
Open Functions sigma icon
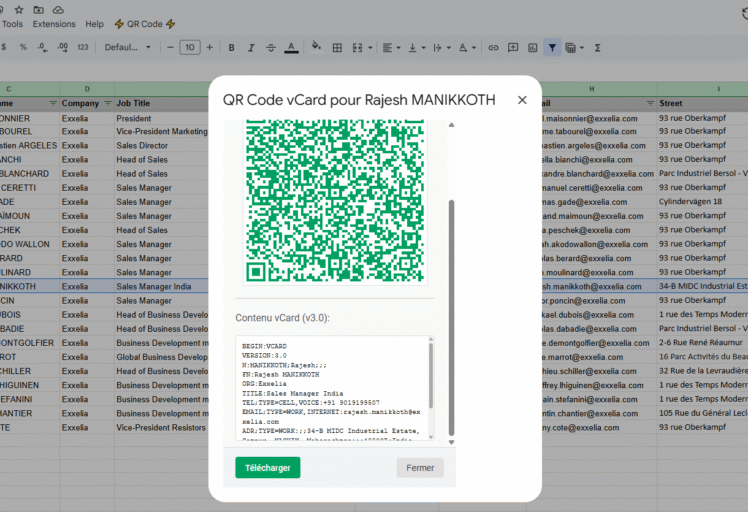point(597,47)
